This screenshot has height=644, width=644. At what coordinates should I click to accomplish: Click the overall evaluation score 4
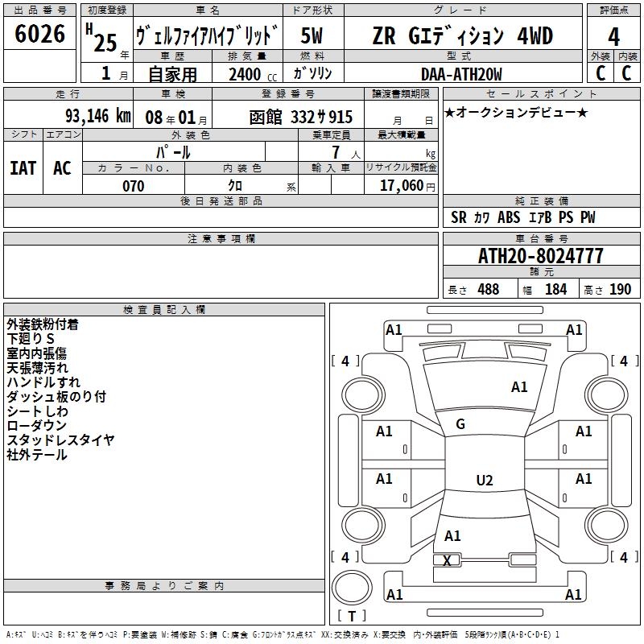click(x=613, y=36)
